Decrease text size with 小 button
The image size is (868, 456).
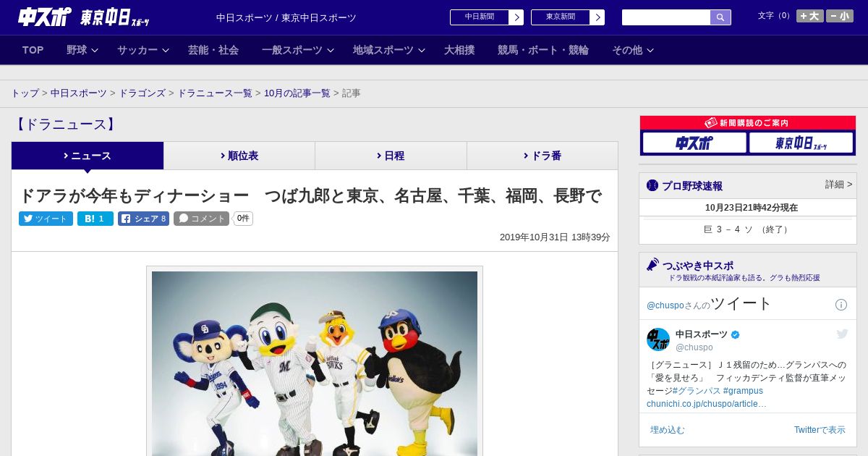coord(840,16)
